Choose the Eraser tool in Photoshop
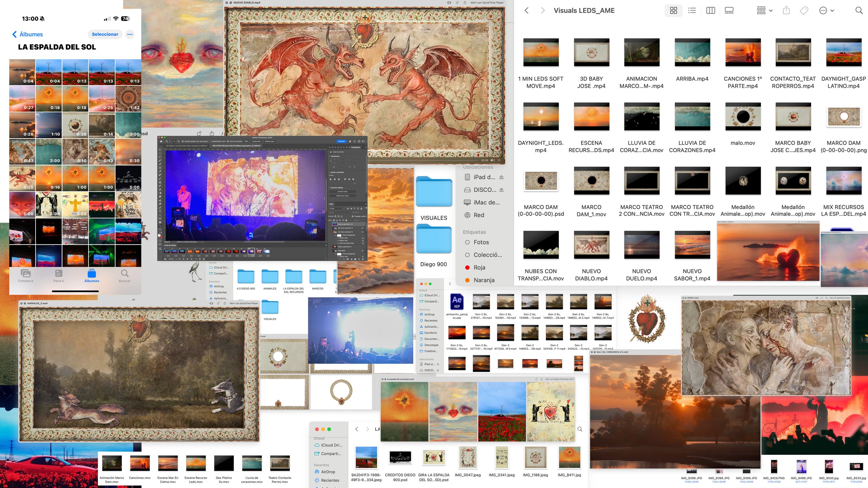Viewport: 868px width, 488px height. (x=160, y=189)
